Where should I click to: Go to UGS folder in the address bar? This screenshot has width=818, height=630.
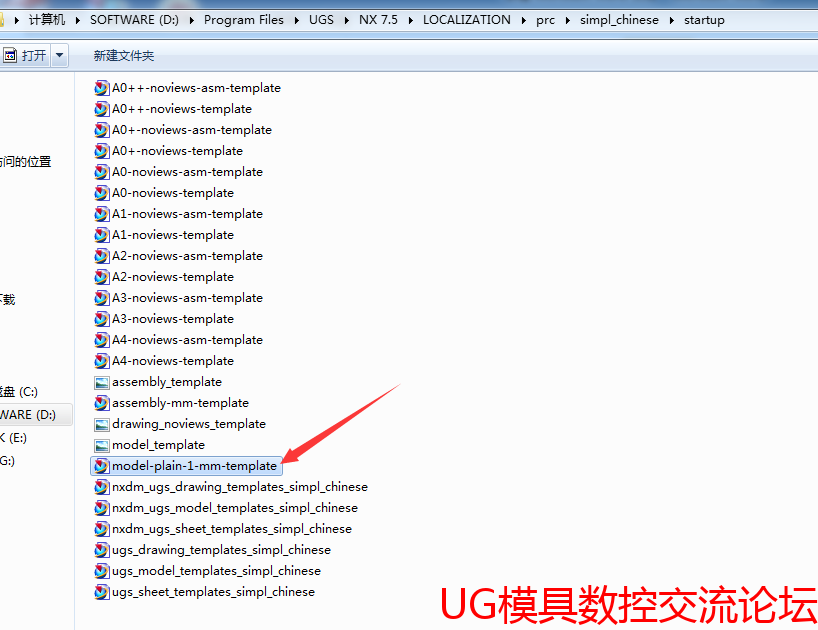(x=321, y=20)
